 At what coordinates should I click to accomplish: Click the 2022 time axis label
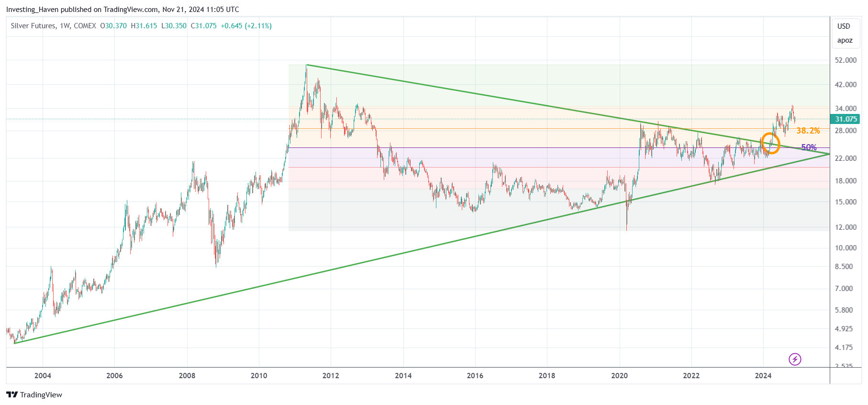pos(691,376)
